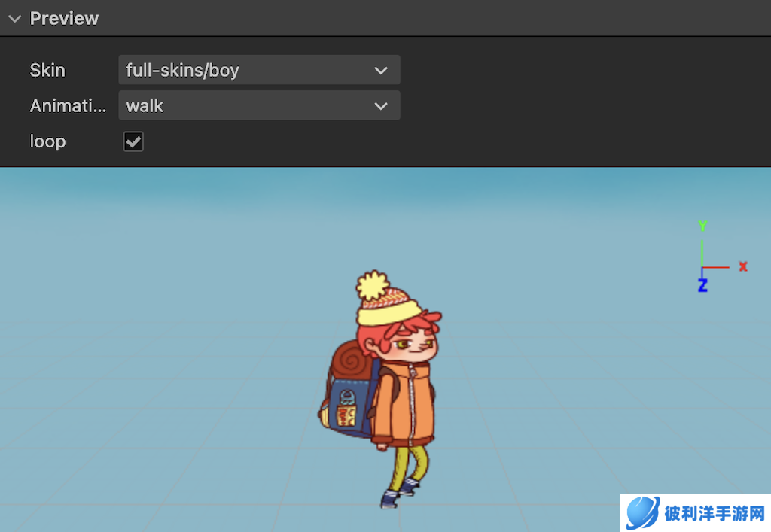Viewport: 771px width, 532px height.
Task: Open the 彼利洋手游网 watermark link
Action: 714,515
